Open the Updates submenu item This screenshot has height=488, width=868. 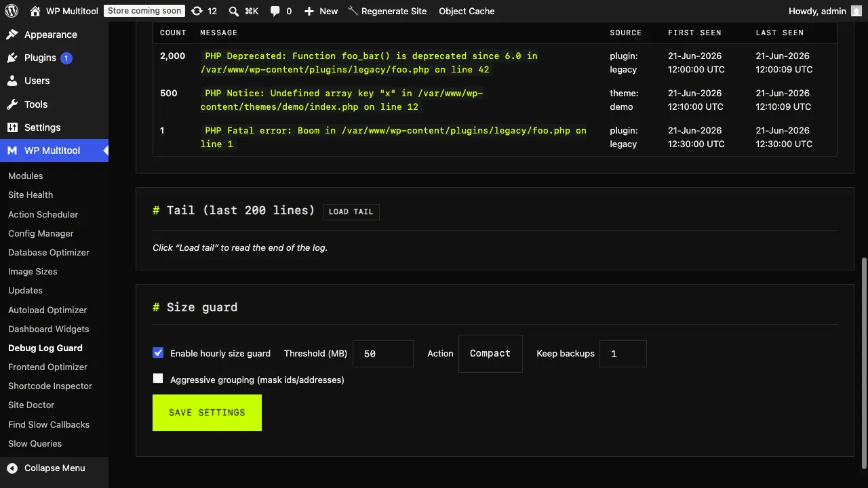(25, 290)
